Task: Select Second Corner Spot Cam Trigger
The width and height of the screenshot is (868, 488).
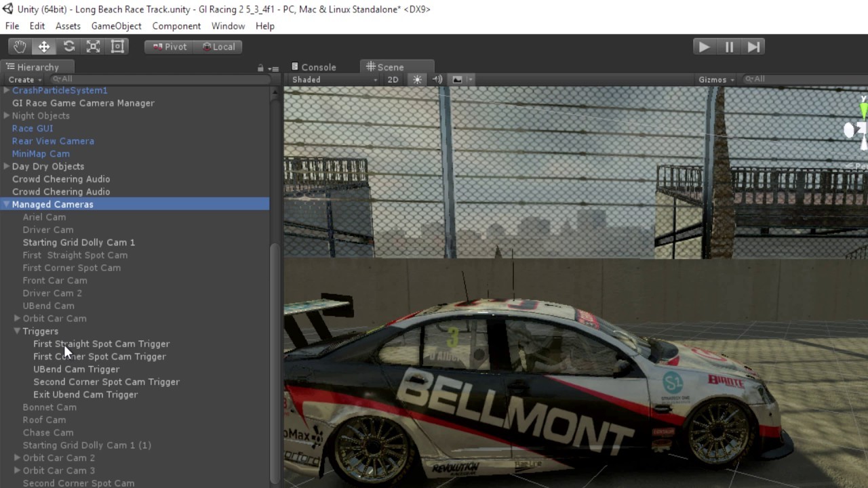Action: (106, 382)
